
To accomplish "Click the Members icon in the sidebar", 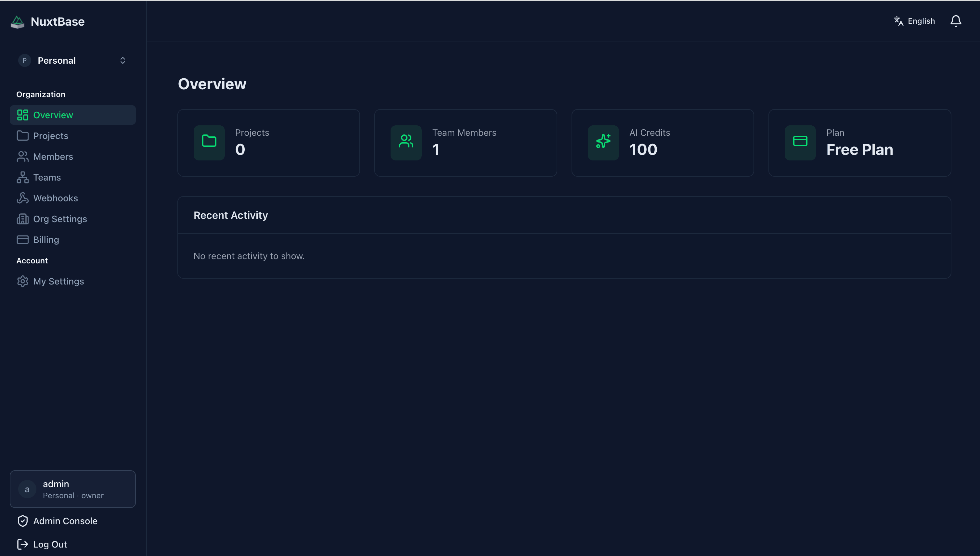I will 22,157.
